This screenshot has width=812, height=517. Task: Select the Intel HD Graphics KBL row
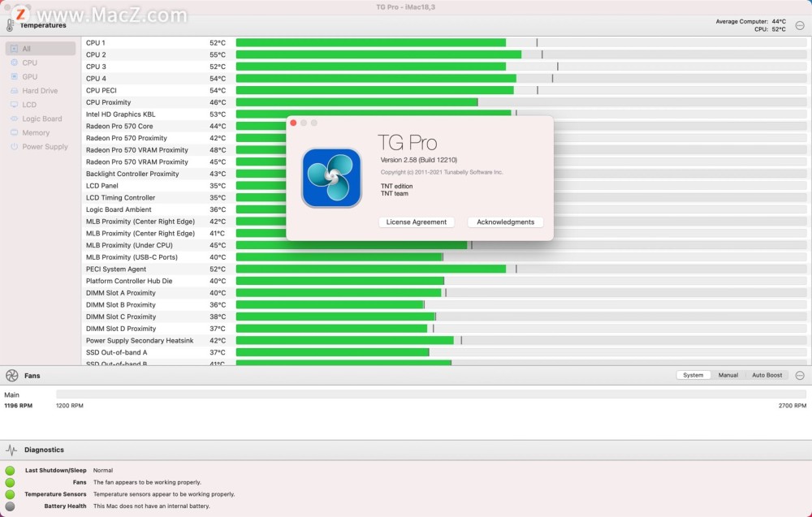pyautogui.click(x=447, y=114)
